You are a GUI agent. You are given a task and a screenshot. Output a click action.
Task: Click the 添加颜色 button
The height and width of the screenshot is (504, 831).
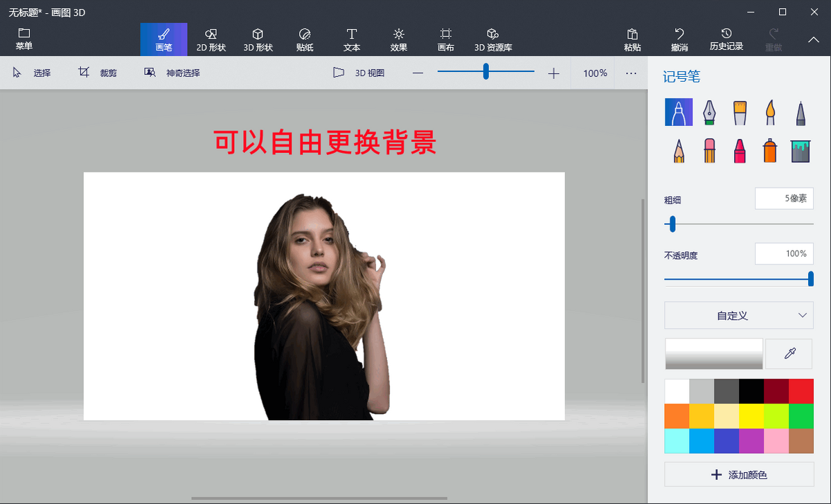coord(739,475)
